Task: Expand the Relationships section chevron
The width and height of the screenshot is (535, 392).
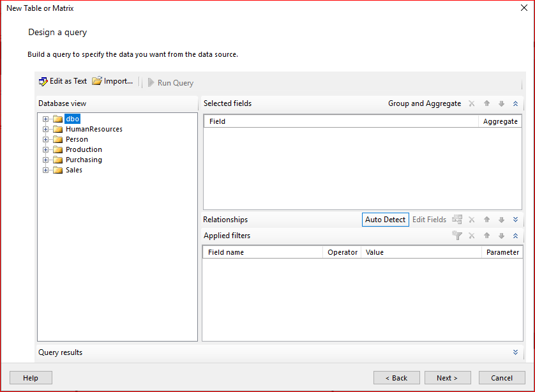Action: pyautogui.click(x=515, y=220)
